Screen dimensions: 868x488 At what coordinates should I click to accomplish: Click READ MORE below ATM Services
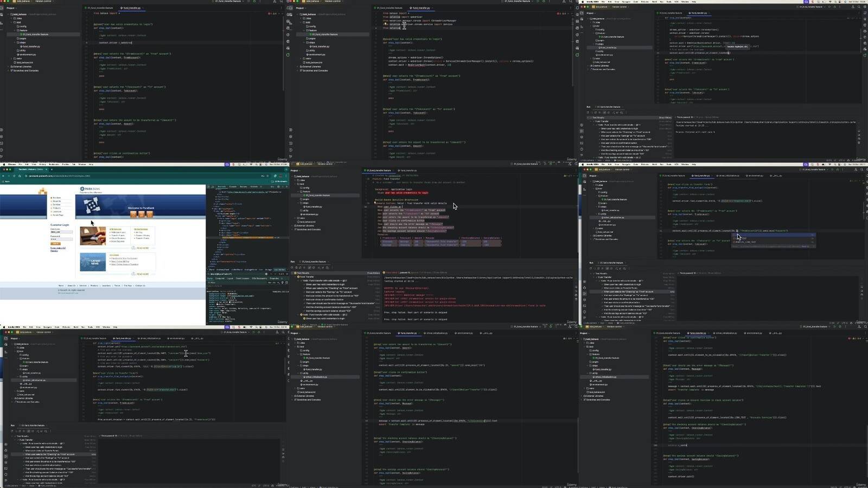[x=142, y=248]
